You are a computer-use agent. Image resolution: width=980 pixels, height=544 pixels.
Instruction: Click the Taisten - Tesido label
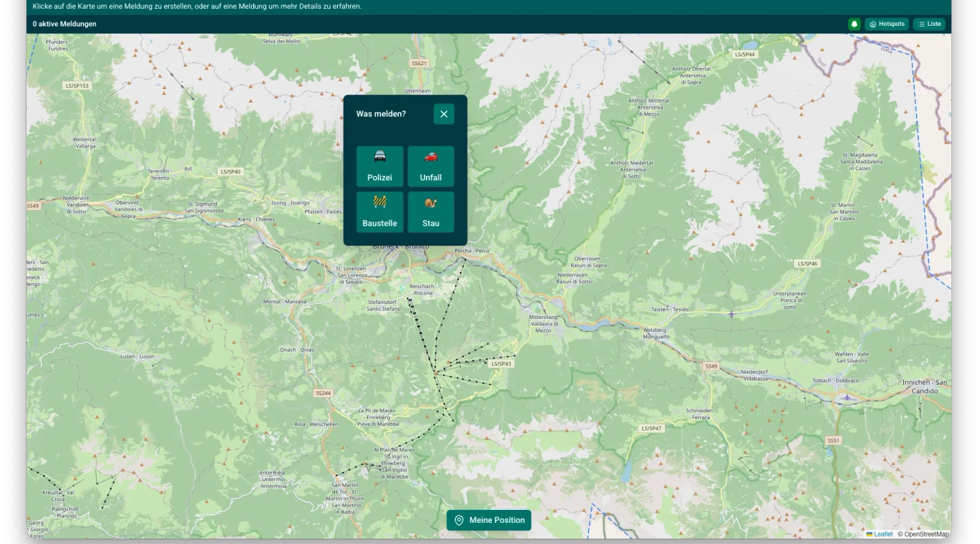coord(669,309)
